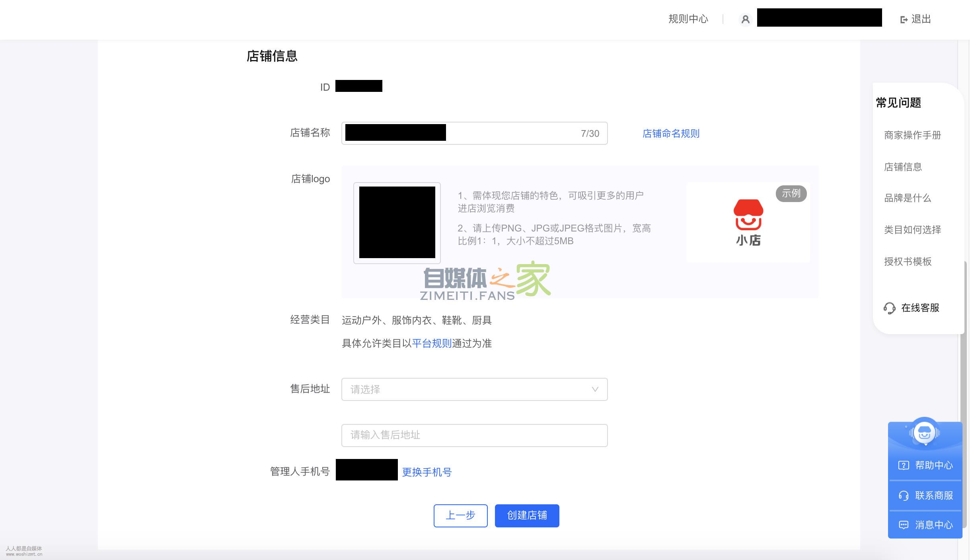Click the 帮助中心 question mark icon
Image resolution: width=970 pixels, height=560 pixels.
coord(904,465)
